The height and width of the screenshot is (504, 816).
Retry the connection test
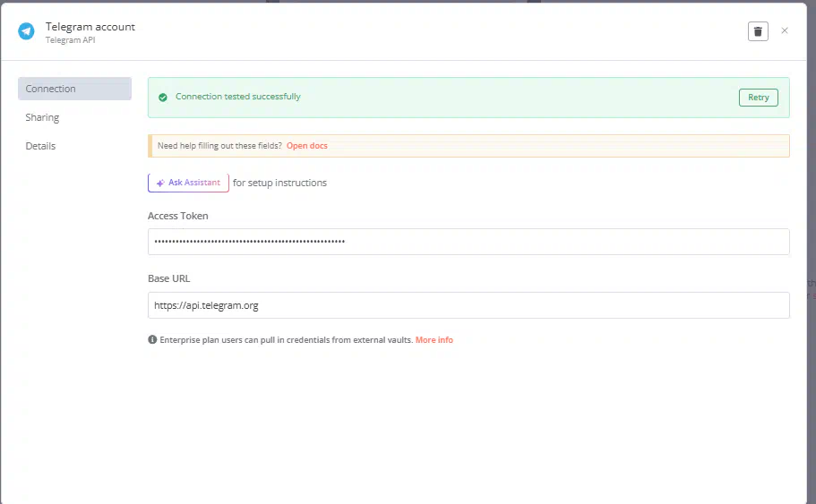759,98
